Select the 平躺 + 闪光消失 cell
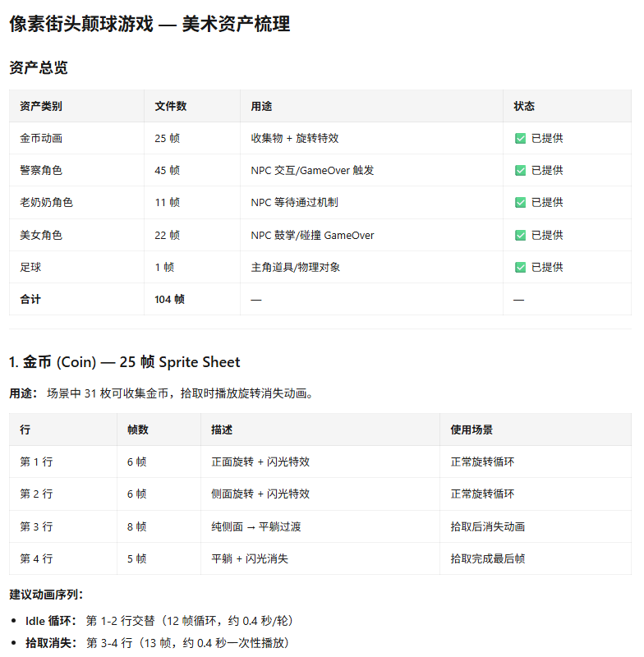 click(320, 558)
